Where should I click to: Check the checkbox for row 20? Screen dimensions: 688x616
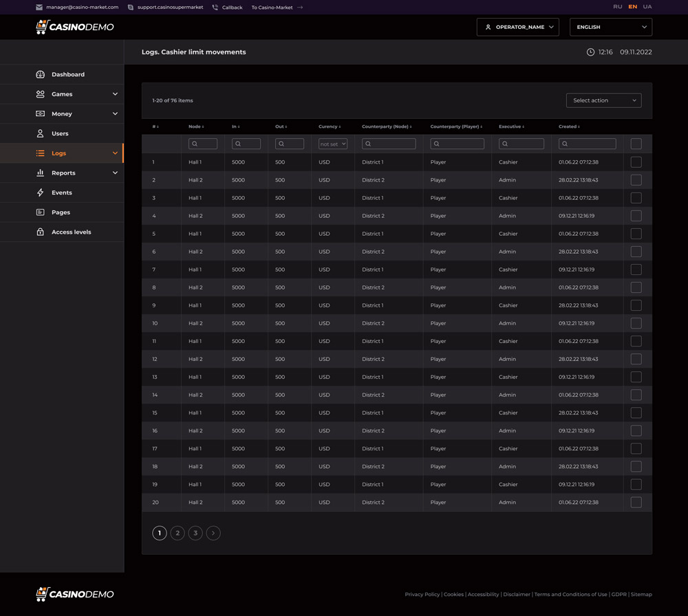click(x=636, y=503)
